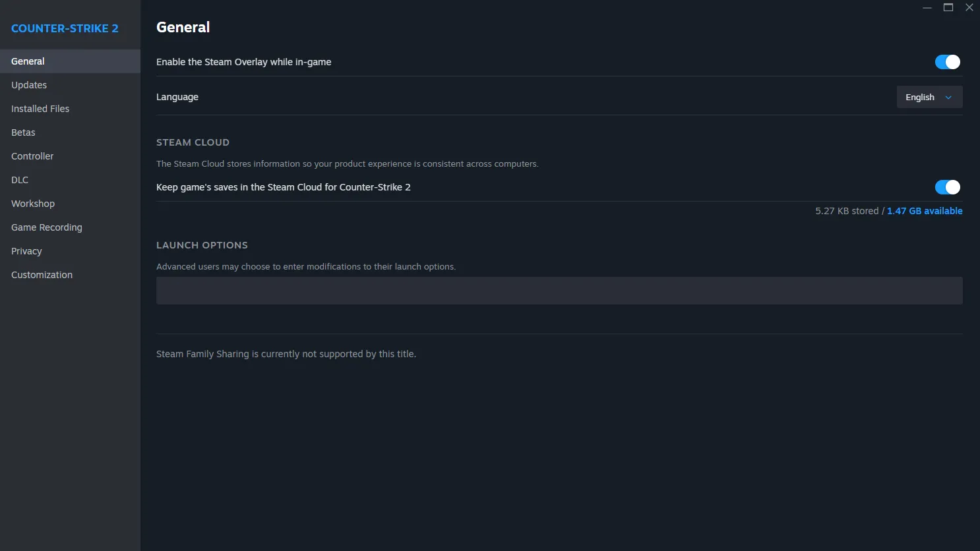Go to Installed Files
This screenshot has height=551, width=980.
pos(40,109)
